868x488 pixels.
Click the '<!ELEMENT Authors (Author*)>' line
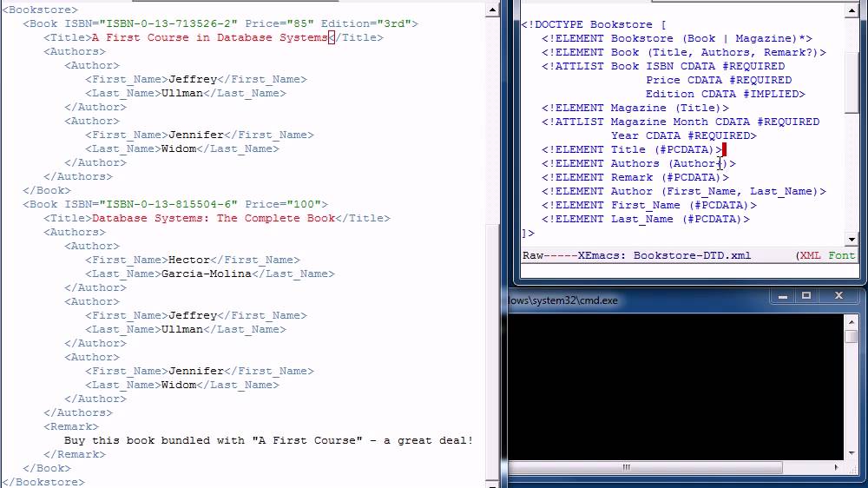pyautogui.click(x=639, y=163)
